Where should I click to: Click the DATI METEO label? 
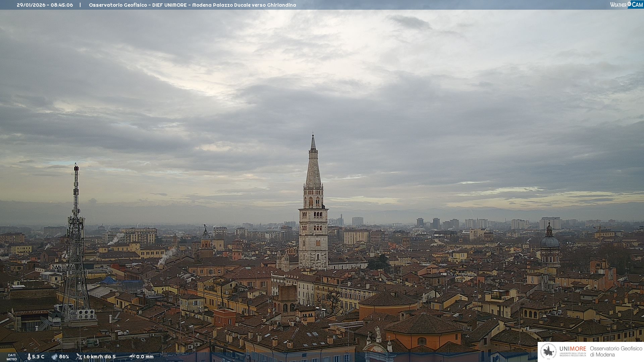tap(12, 357)
